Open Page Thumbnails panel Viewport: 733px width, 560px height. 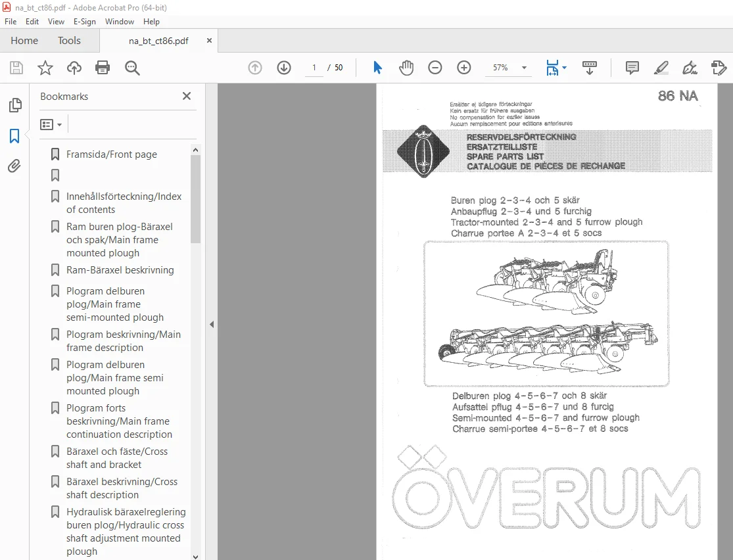(15, 105)
